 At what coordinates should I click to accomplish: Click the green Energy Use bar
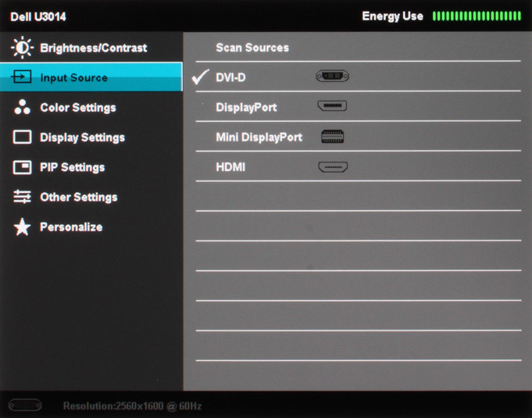pyautogui.click(x=477, y=16)
